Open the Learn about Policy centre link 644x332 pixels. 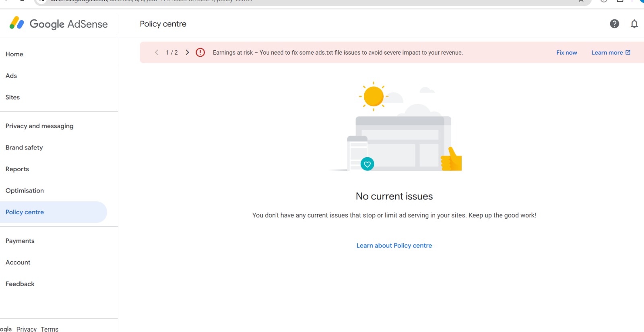[x=394, y=246]
